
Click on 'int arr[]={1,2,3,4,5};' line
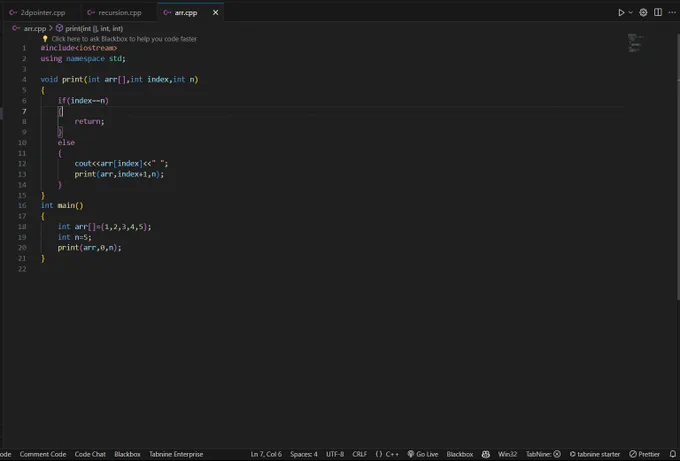tap(105, 227)
